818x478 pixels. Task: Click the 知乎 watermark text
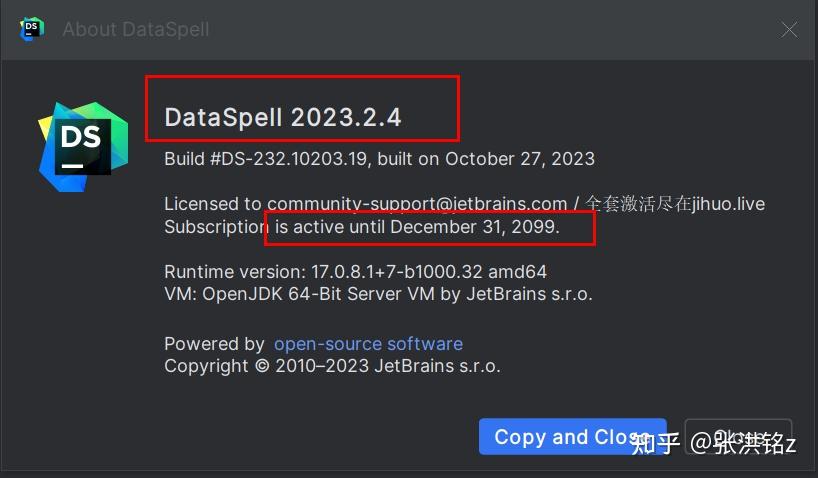(x=656, y=443)
